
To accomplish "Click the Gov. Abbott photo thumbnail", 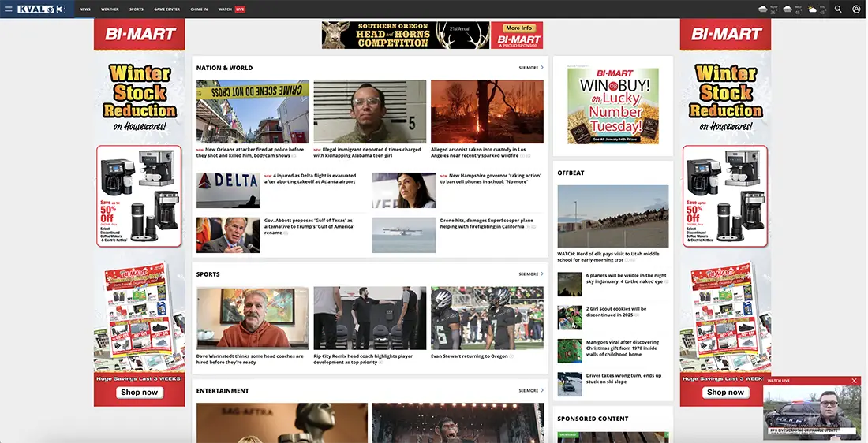I will pyautogui.click(x=228, y=235).
